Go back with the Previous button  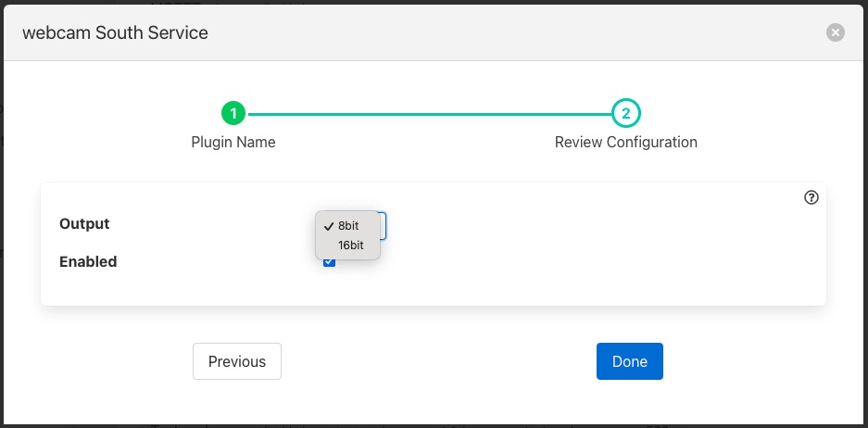[x=237, y=361]
